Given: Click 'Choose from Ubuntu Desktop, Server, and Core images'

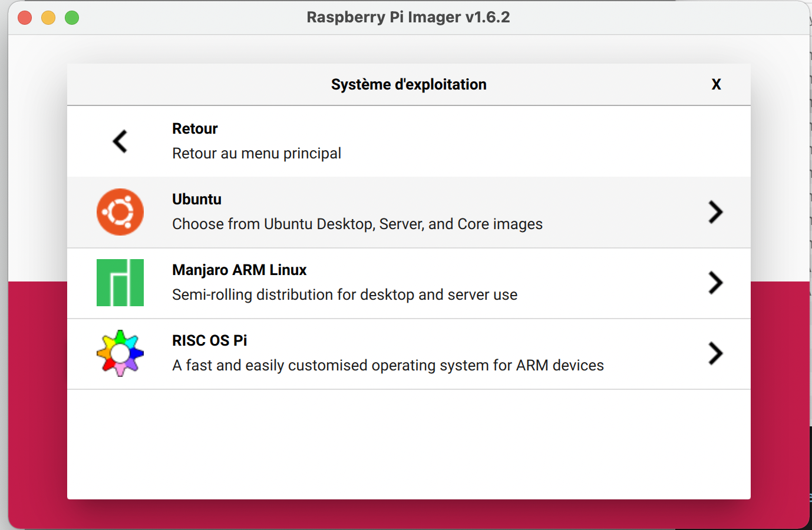Looking at the screenshot, I should pos(358,224).
